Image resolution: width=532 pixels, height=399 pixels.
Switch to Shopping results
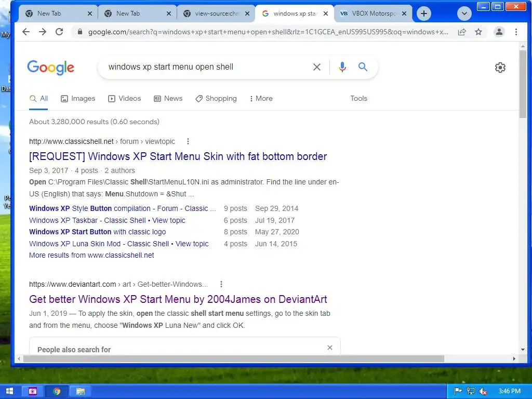216,99
